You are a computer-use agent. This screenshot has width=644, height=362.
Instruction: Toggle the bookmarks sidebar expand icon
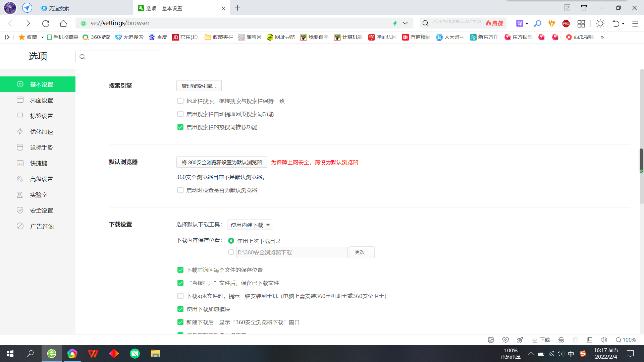[x=7, y=37]
